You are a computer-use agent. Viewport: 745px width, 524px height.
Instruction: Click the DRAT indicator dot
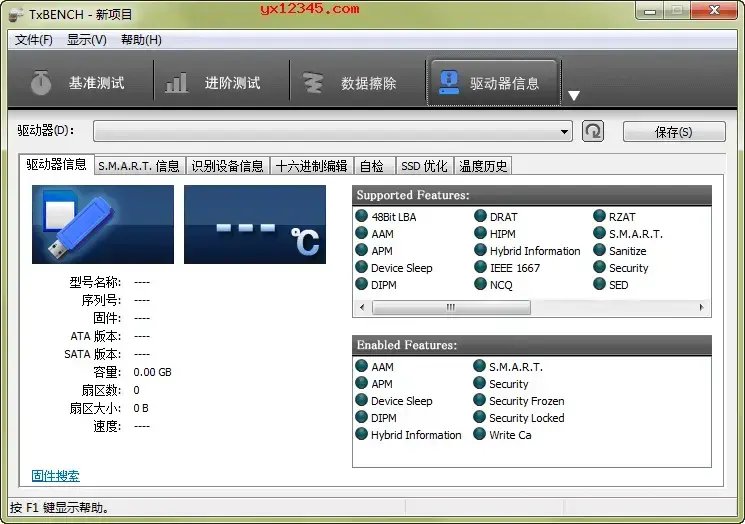pos(480,216)
